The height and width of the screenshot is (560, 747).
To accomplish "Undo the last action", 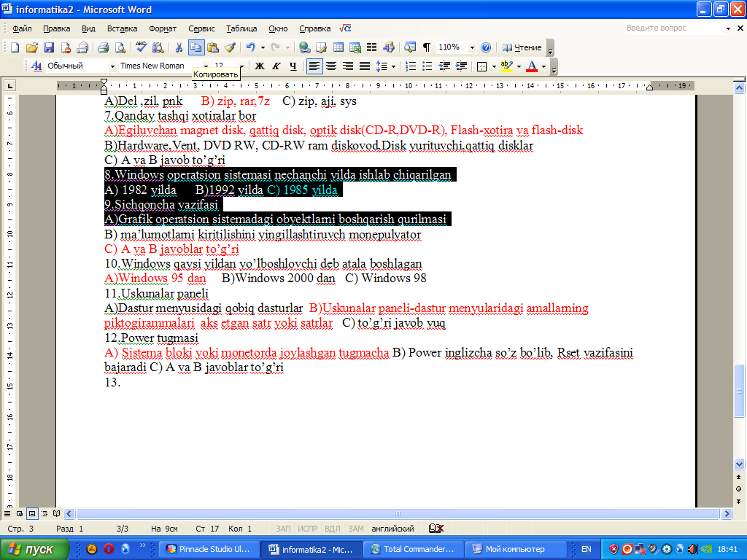I will tap(251, 47).
